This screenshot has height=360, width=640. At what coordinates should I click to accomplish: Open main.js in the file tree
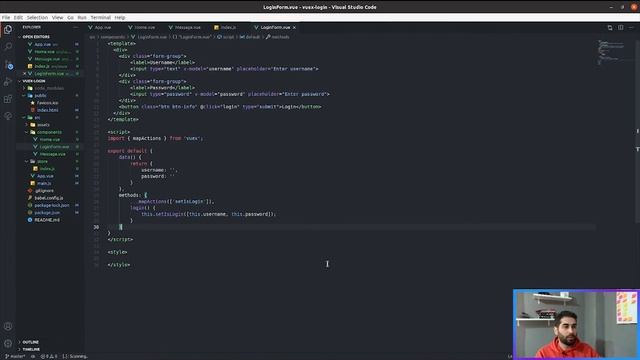(x=44, y=184)
